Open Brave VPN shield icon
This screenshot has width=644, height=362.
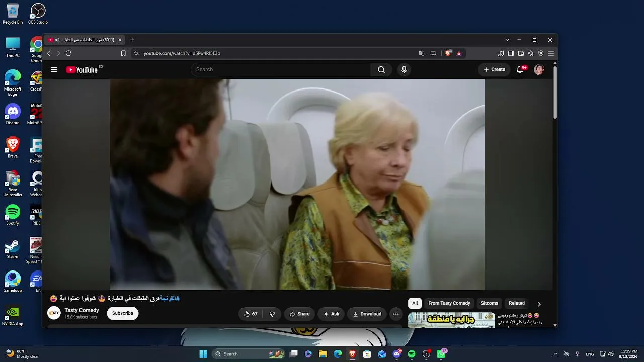tap(541, 53)
